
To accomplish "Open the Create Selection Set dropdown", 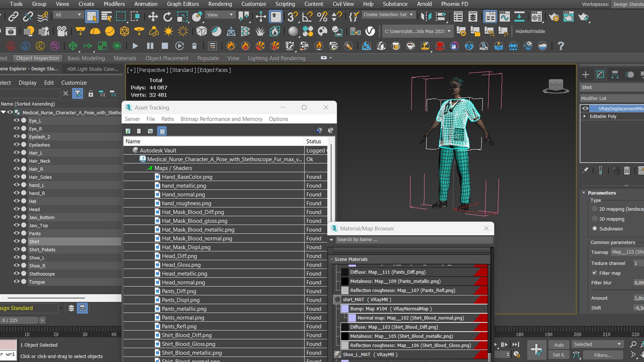I will click(x=388, y=15).
